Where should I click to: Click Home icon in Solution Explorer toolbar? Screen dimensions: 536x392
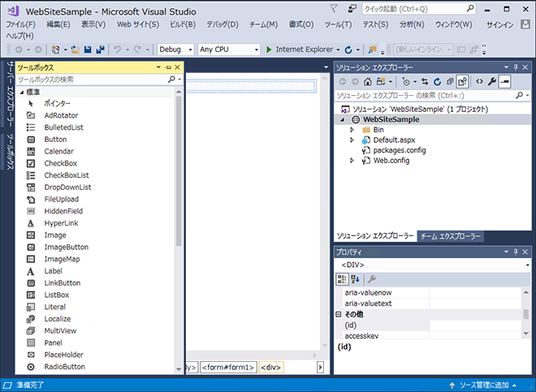367,82
